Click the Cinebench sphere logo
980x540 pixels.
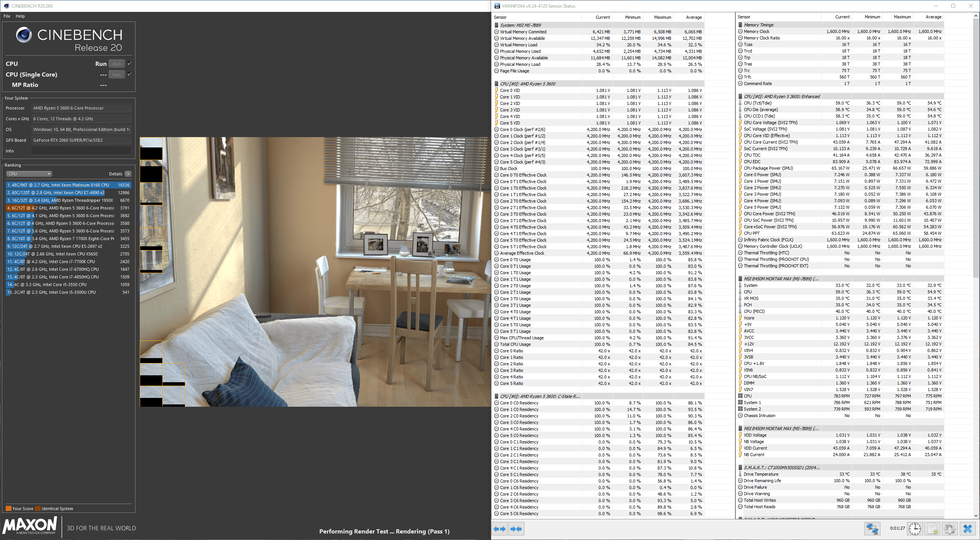24,35
